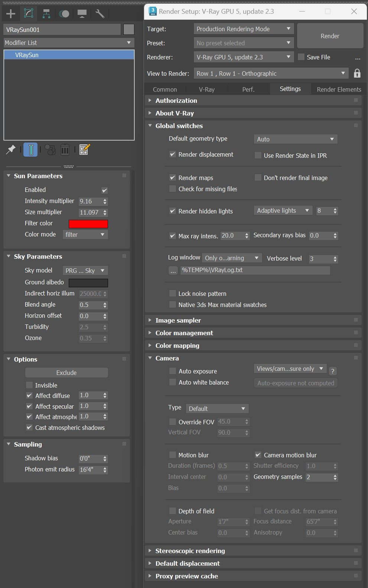Click the lock view to render icon
368x588 pixels.
pyautogui.click(x=357, y=73)
